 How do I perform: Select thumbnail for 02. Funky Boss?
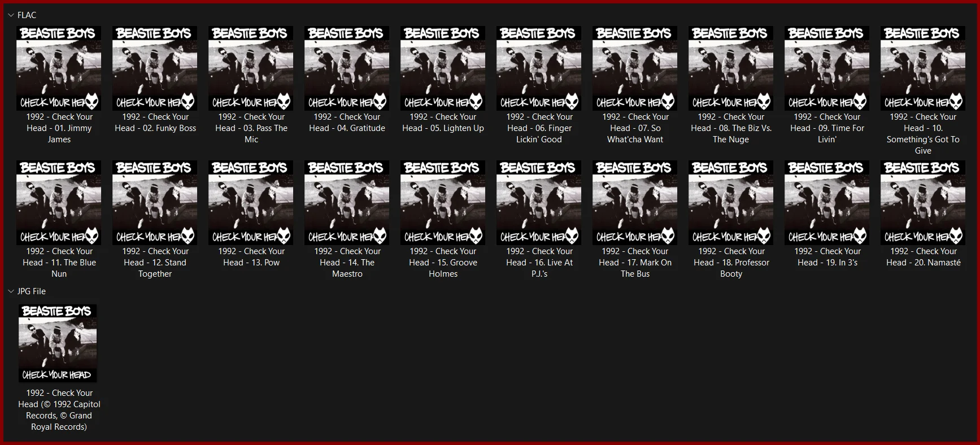click(155, 68)
